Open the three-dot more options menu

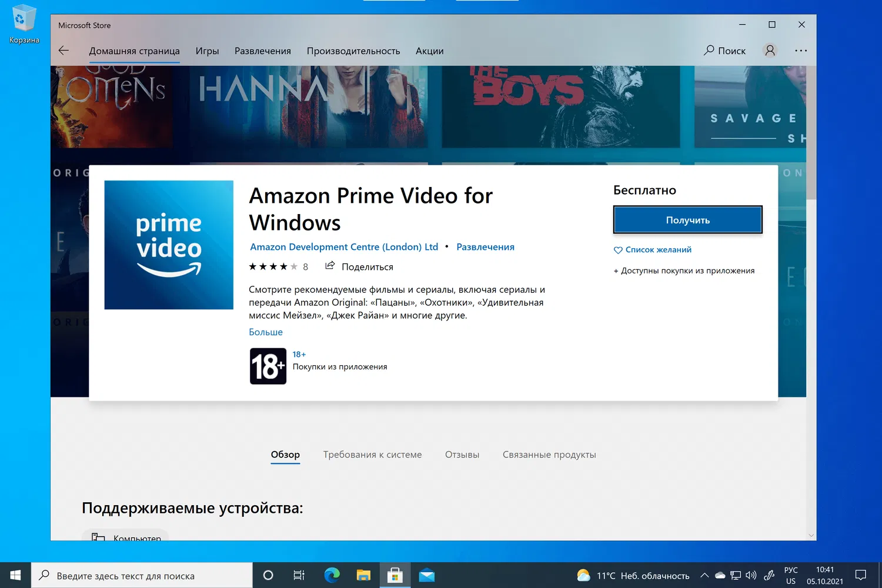[x=801, y=51]
